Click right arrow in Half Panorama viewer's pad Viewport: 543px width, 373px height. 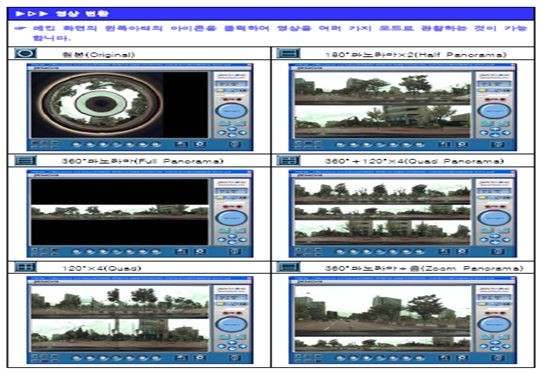point(506,133)
